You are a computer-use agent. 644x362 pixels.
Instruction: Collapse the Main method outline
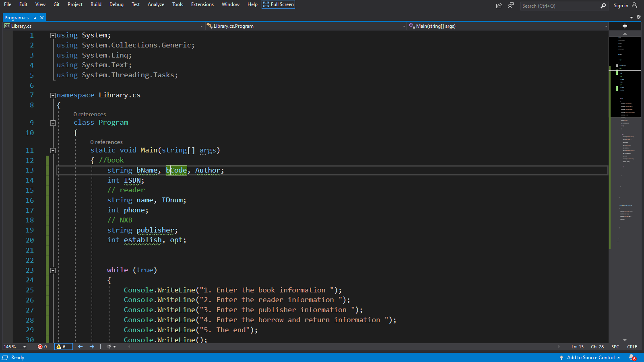pyautogui.click(x=53, y=150)
